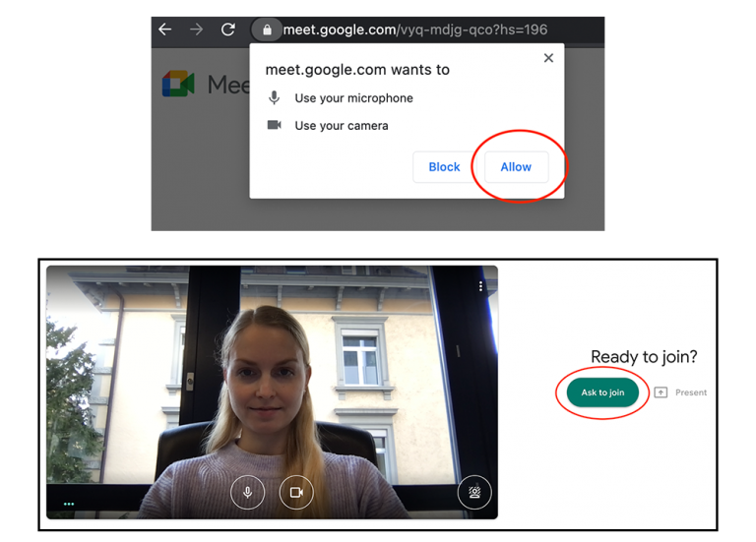The image size is (756, 542).
Task: Click the meet.google.com address bar URL
Action: (x=415, y=30)
